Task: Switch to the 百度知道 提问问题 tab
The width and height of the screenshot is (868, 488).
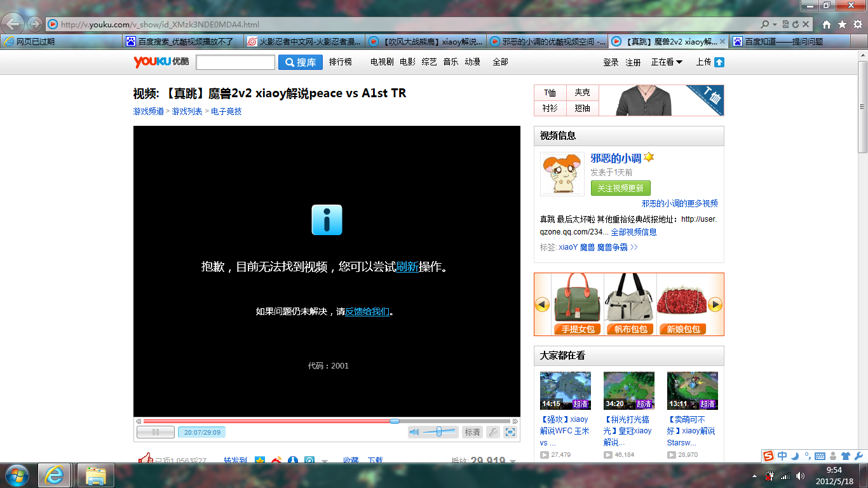Action: (789, 41)
